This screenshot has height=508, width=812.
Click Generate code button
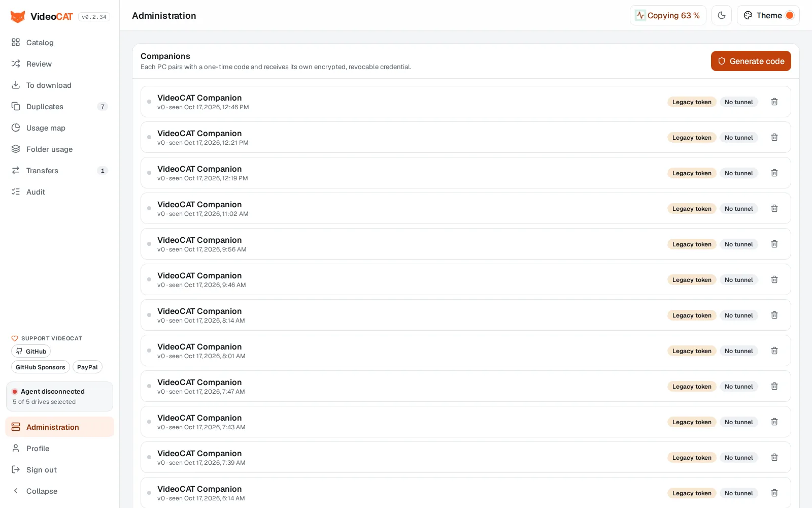[751, 61]
